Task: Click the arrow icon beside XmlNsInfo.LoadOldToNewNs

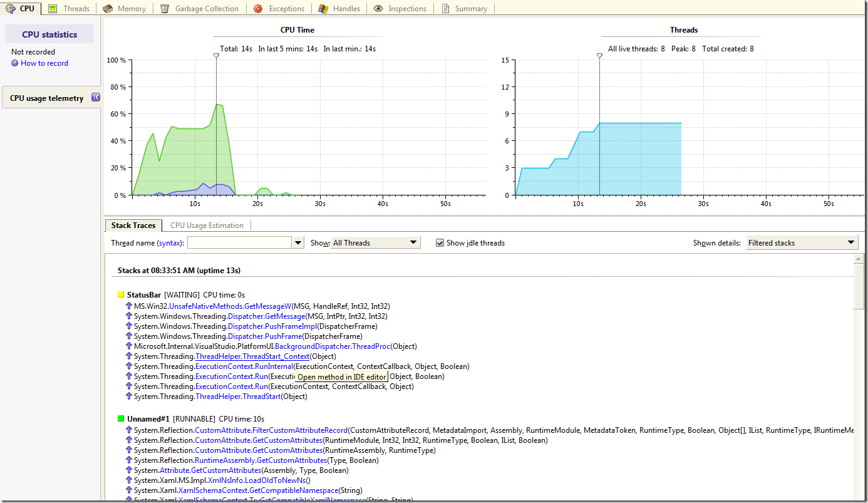Action: pyautogui.click(x=129, y=480)
